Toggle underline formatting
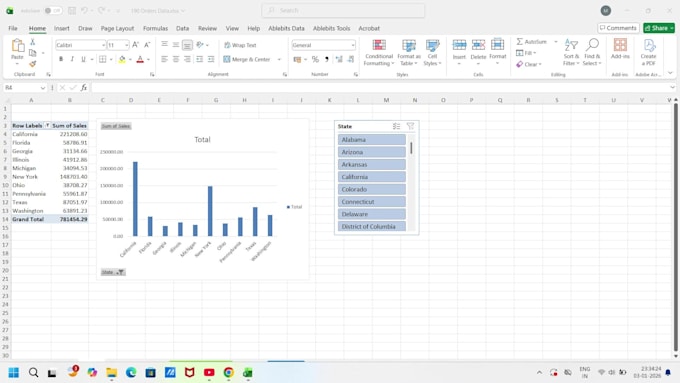 coord(83,59)
